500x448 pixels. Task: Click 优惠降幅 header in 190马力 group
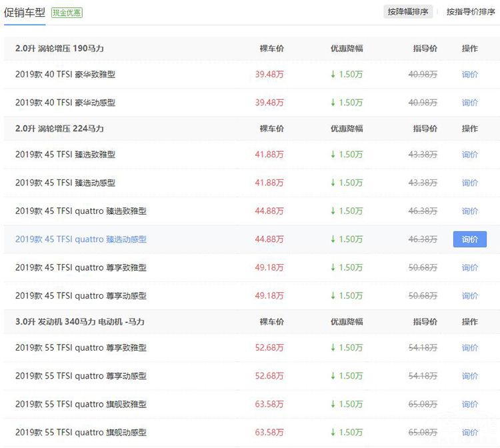pyautogui.click(x=347, y=49)
